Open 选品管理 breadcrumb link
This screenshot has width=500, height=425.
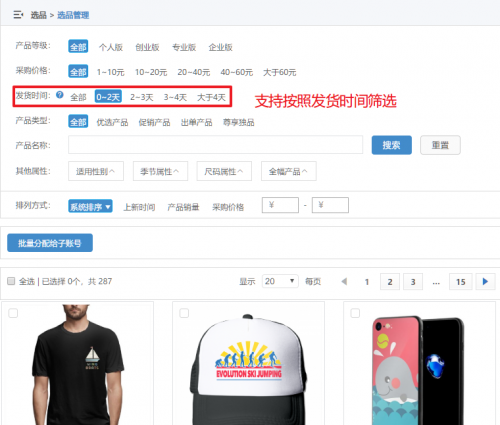tap(73, 15)
